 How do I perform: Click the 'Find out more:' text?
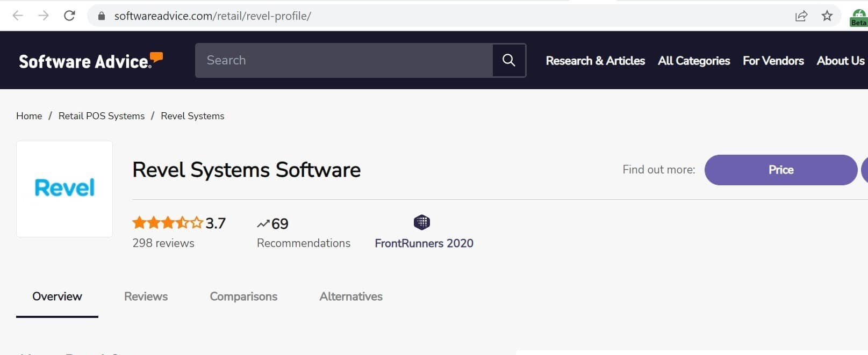659,170
